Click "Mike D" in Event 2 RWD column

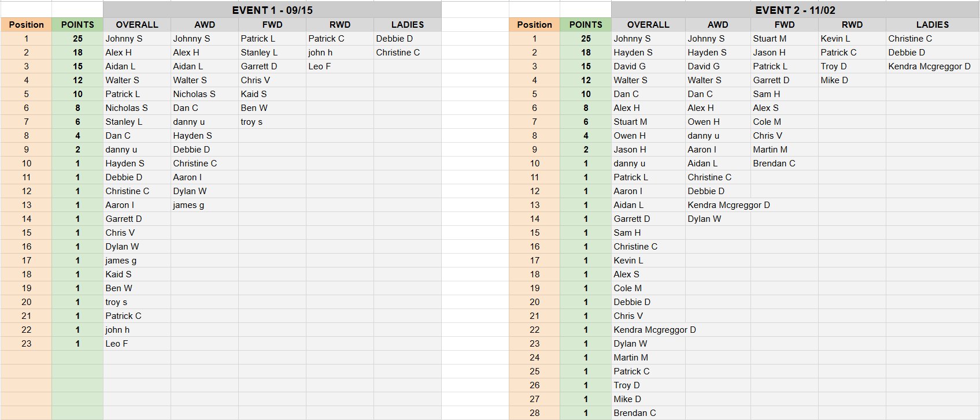(x=834, y=80)
